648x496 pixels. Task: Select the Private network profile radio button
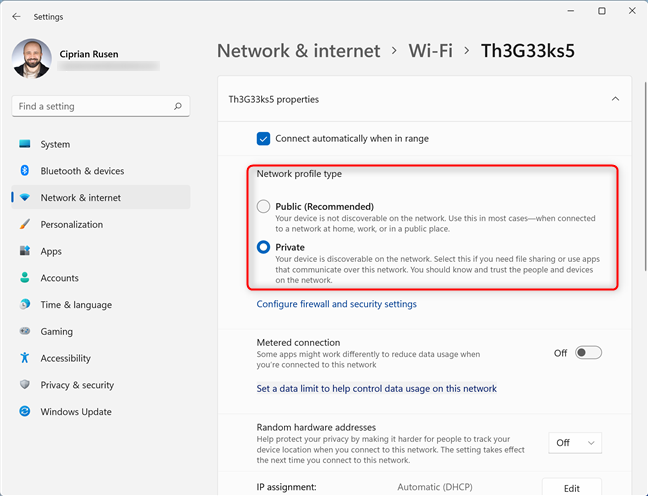point(263,247)
